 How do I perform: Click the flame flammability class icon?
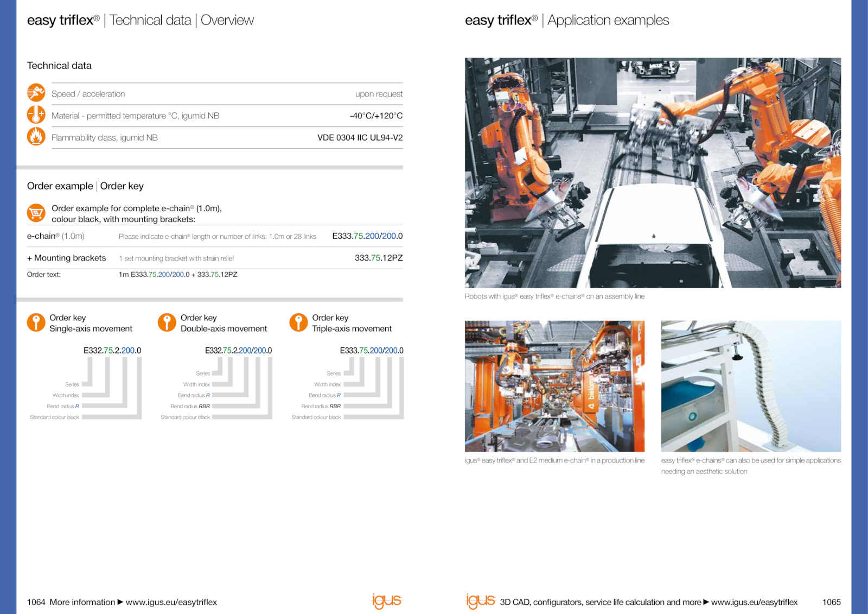36,136
